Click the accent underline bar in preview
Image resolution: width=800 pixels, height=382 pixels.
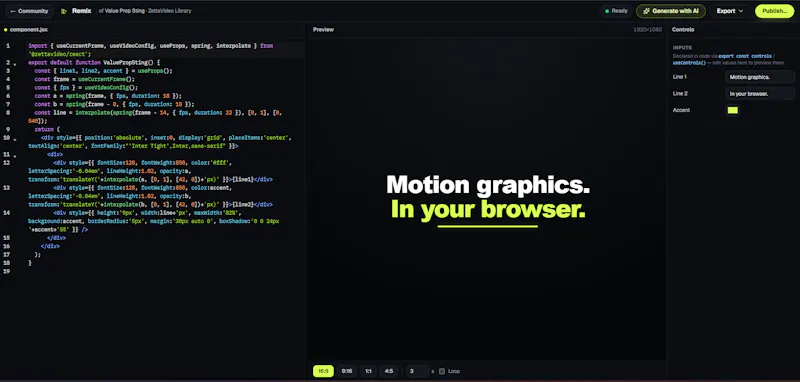488,226
